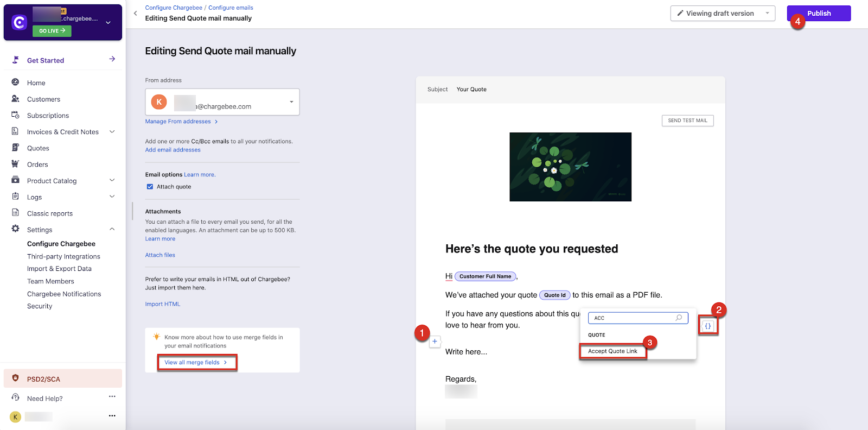Viewport: 868px width, 430px height.
Task: Open Quotes from the sidebar
Action: point(38,148)
